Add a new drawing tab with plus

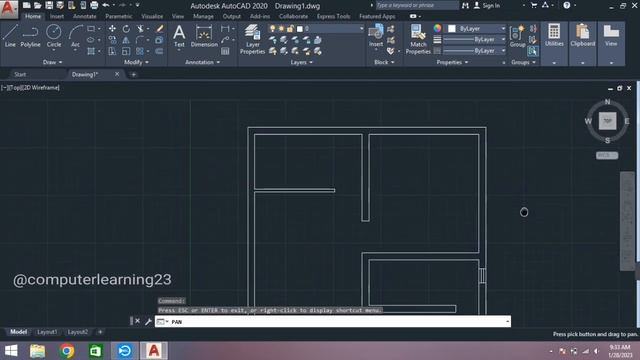coord(133,74)
